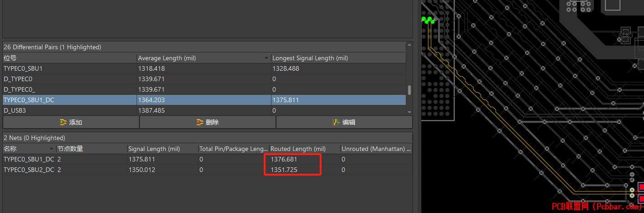Sort by Longest Signal Length (mil) column

[x=338, y=58]
